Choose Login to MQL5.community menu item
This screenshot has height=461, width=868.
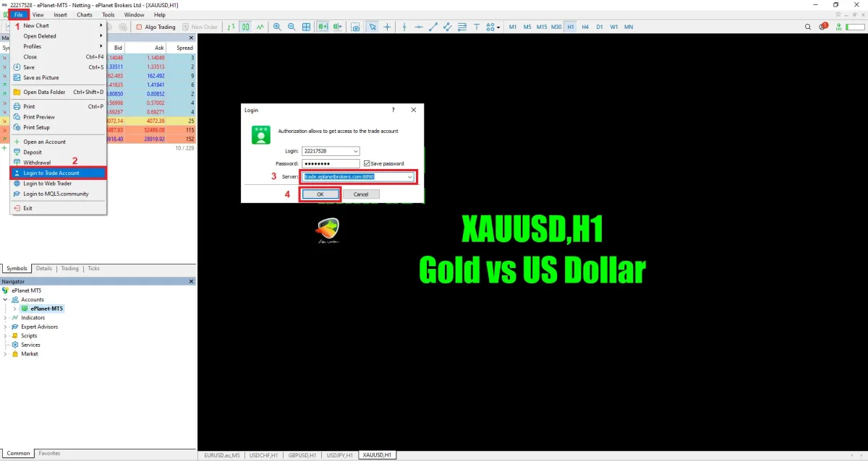(59, 194)
